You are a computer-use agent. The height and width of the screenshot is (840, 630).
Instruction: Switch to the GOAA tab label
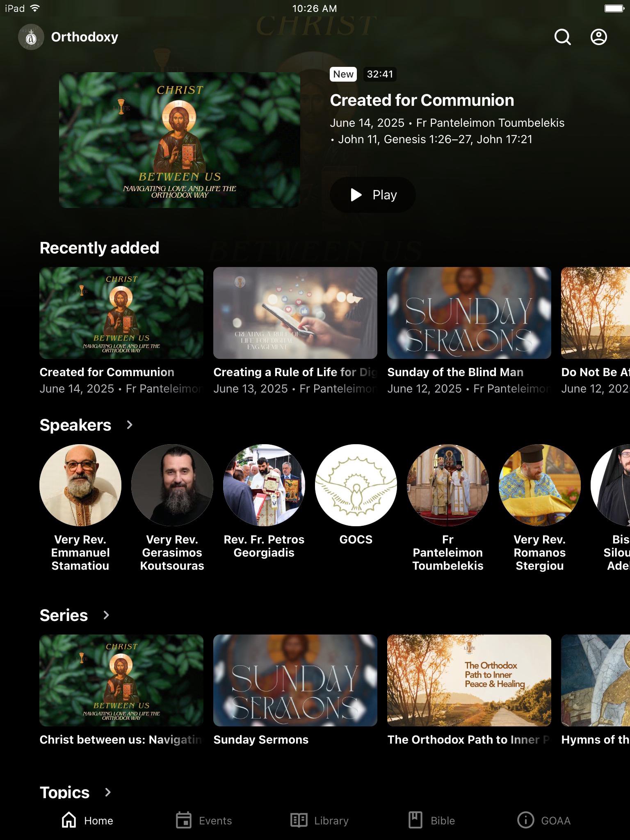(556, 821)
